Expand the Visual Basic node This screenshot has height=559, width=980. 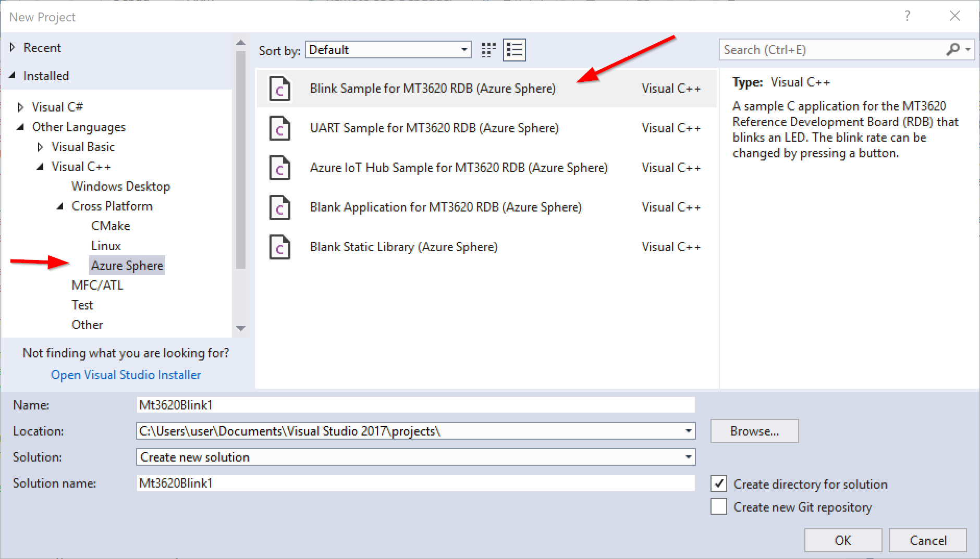point(40,147)
